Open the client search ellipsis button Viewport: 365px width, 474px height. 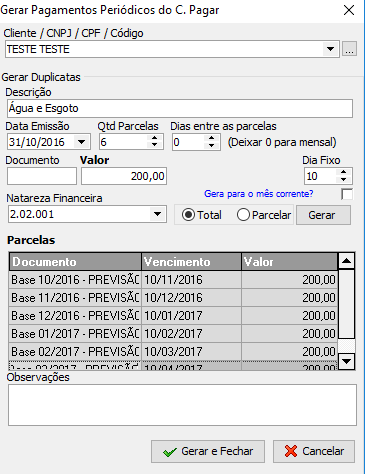click(x=349, y=49)
